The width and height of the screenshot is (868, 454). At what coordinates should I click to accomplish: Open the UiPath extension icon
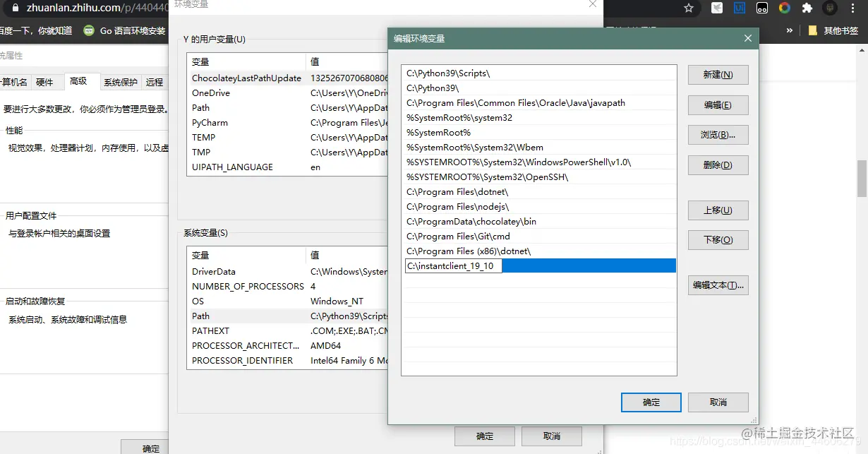tap(740, 8)
